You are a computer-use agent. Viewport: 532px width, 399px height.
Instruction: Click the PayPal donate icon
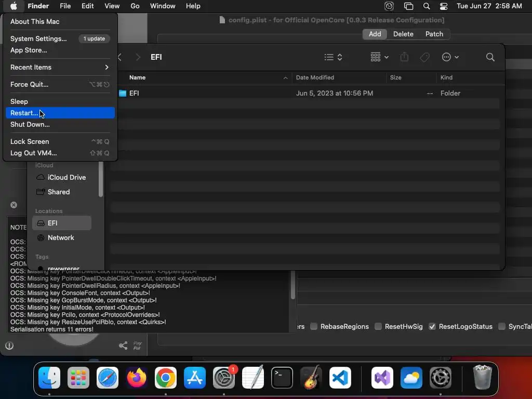137,345
